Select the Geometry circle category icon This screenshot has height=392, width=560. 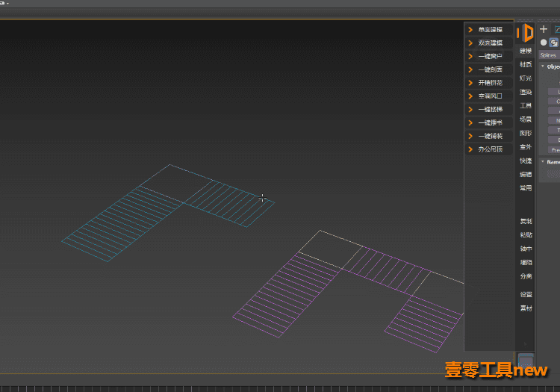click(x=544, y=43)
